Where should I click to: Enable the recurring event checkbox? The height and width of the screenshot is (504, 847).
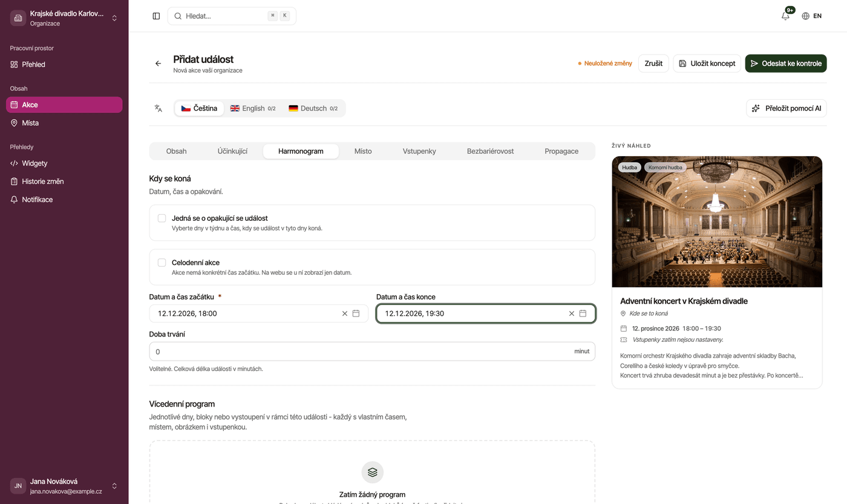point(162,218)
